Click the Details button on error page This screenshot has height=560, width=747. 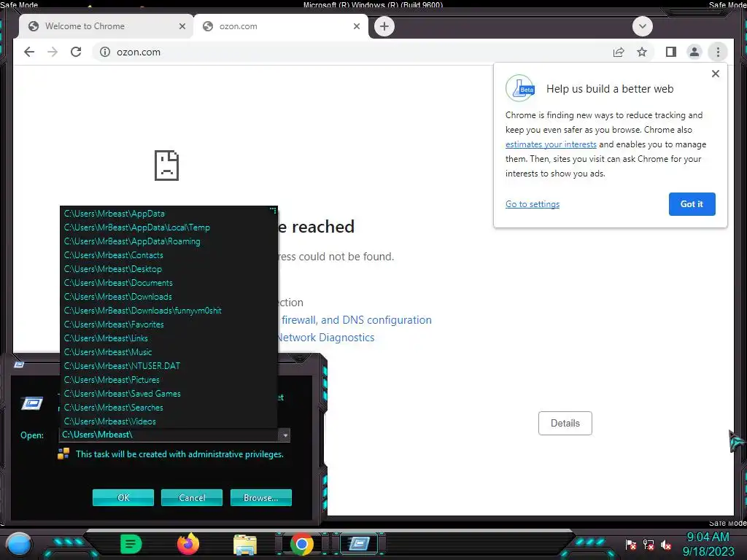click(565, 423)
